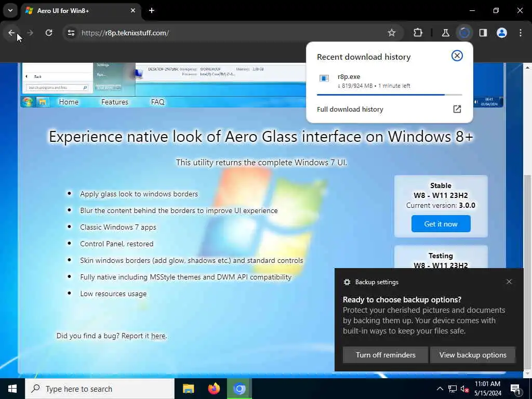Screen dimensions: 532x399
Task: Click the downloads progress icon in toolbar
Action: point(464,33)
